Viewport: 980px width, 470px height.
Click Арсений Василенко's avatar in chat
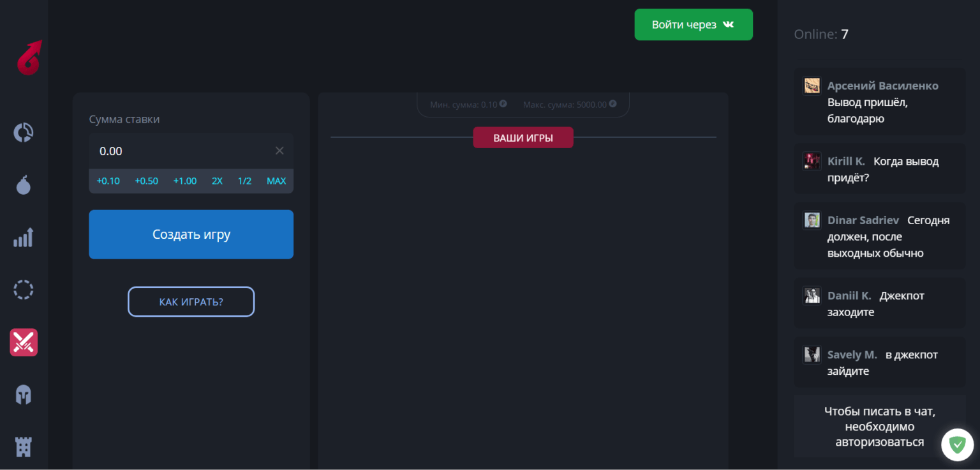(x=812, y=86)
